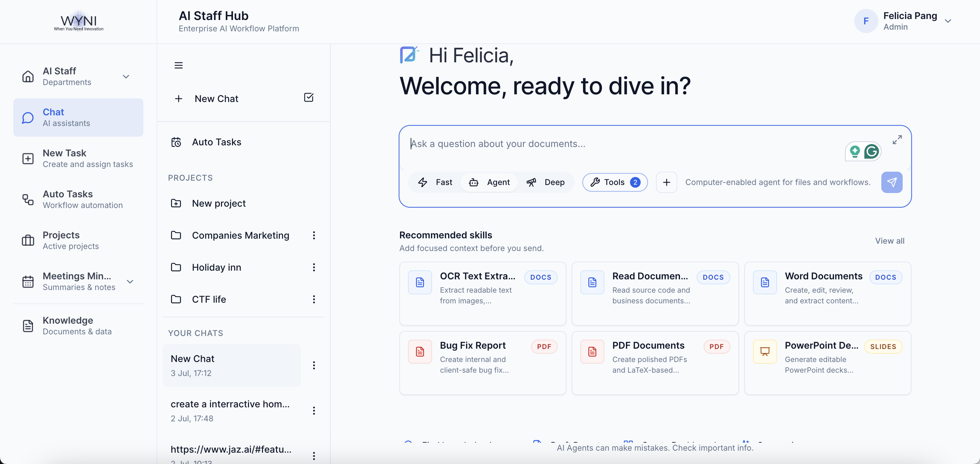Open options for 'create a interractive hom...' chat
This screenshot has width=980, height=464.
314,411
